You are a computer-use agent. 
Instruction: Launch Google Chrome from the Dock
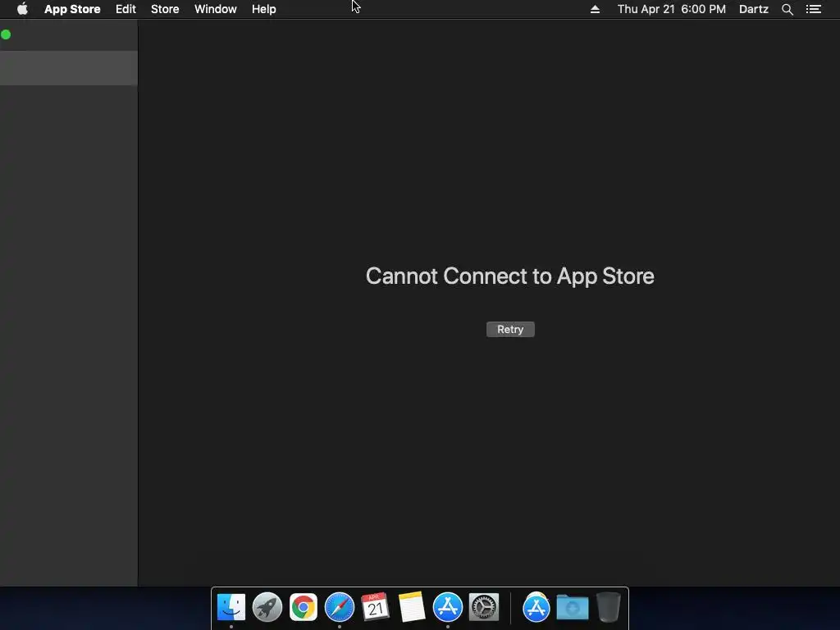(304, 607)
